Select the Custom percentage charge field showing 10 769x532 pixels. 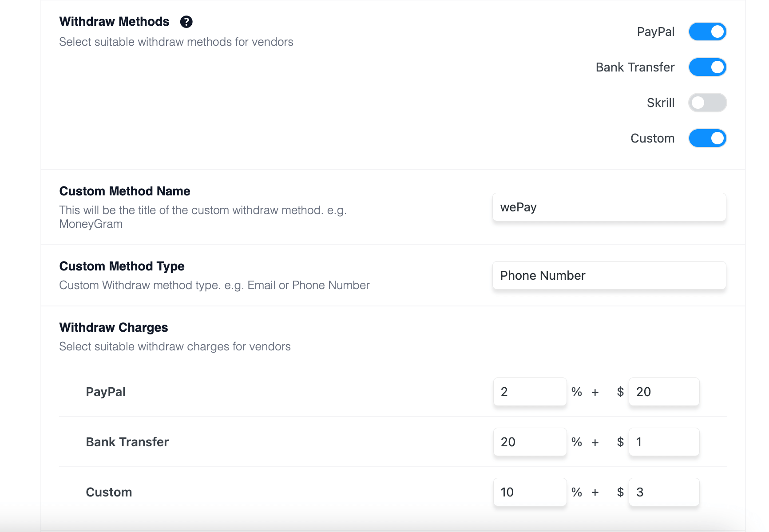point(529,492)
